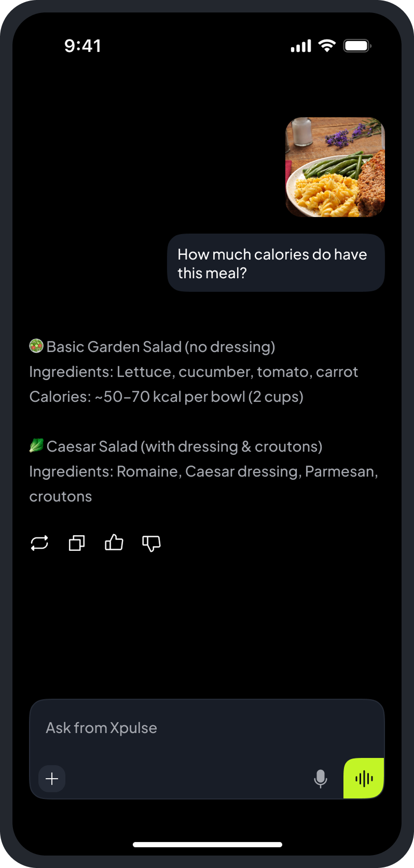The image size is (414, 868).
Task: Select the "Basic Garden Salad" heading
Action: [161, 347]
